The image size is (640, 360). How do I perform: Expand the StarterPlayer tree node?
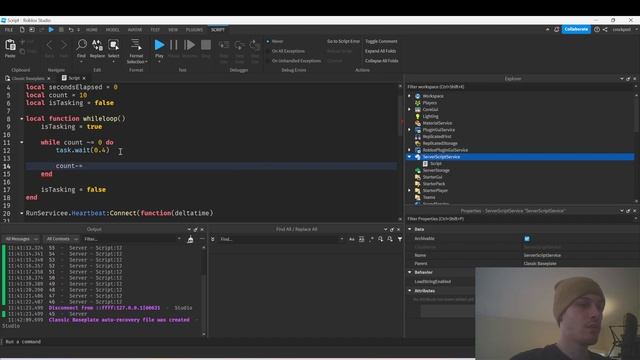point(409,190)
